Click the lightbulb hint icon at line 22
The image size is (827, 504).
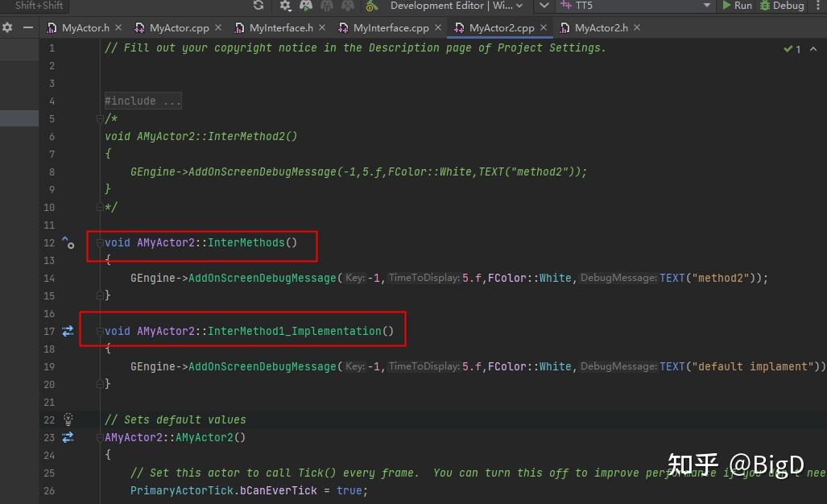[x=68, y=419]
